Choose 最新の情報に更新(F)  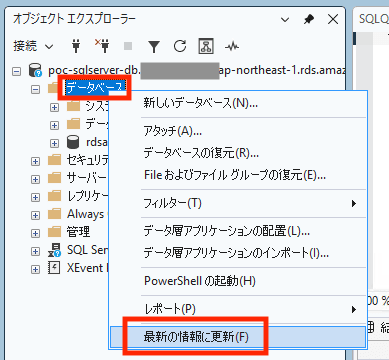[238, 337]
